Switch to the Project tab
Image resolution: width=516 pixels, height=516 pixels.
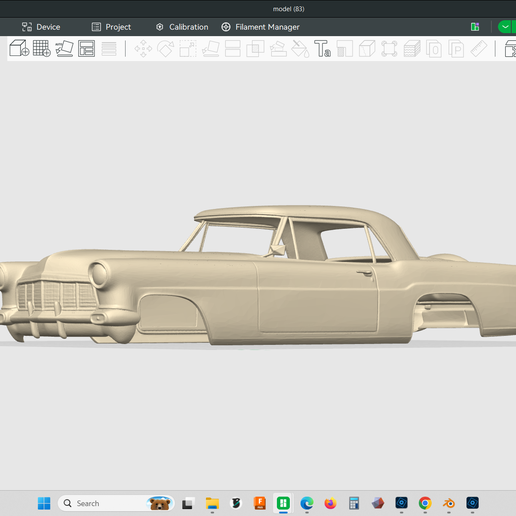(x=111, y=27)
